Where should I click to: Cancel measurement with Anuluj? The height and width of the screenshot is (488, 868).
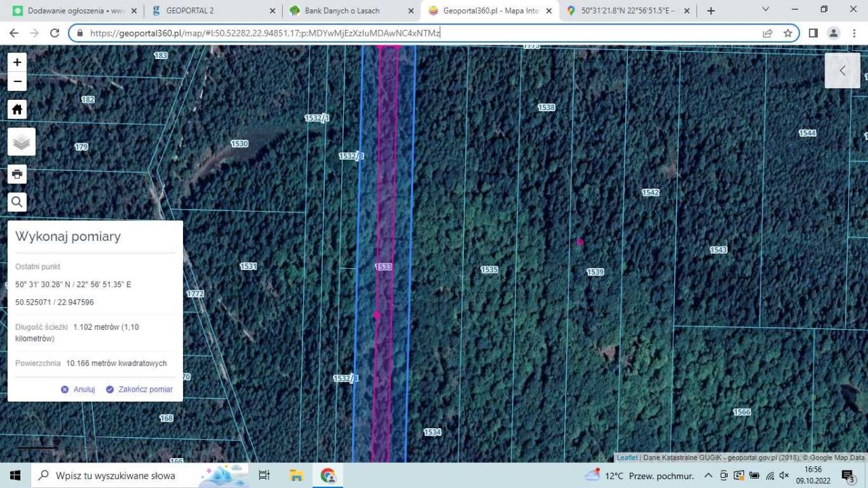pos(78,390)
